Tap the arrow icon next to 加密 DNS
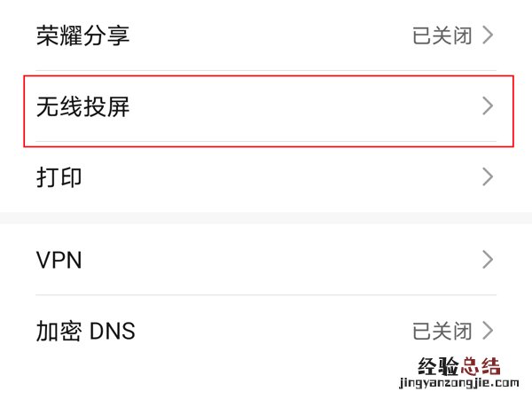This screenshot has width=532, height=399. (x=487, y=332)
